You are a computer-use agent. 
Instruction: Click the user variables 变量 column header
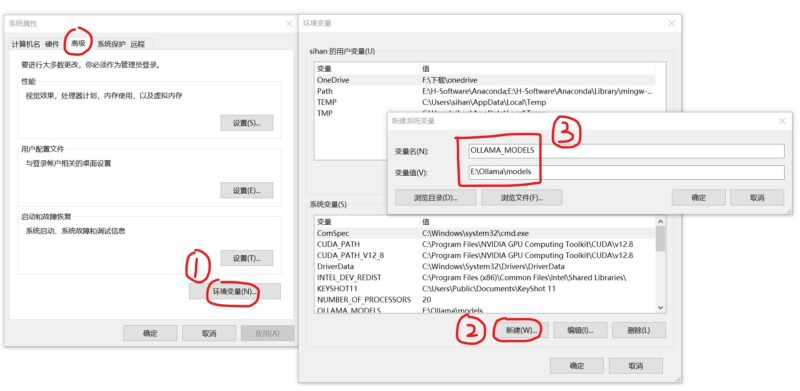367,68
